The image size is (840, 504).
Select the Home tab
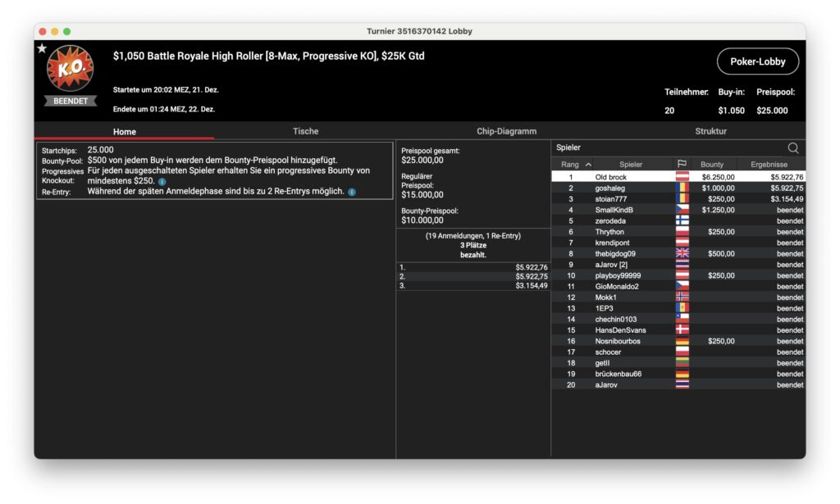[125, 131]
